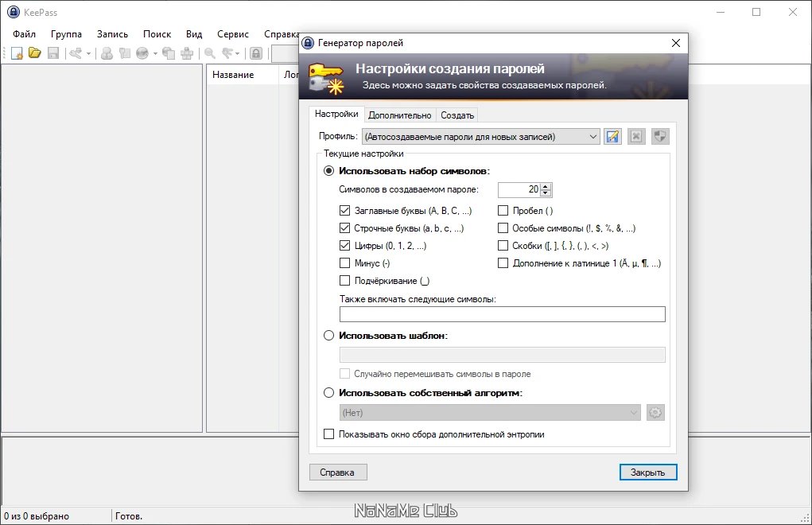Screen dimensions: 812x525
Task: Click the quick search box in toolbar
Action: tap(286, 53)
